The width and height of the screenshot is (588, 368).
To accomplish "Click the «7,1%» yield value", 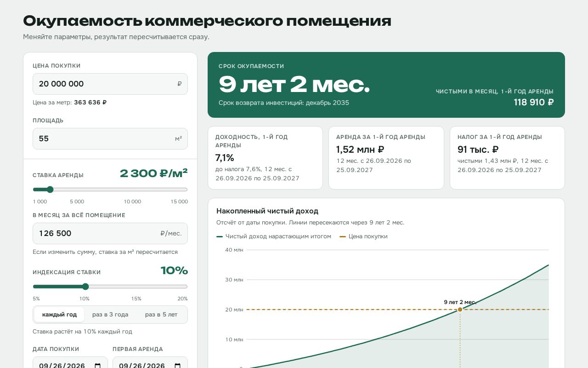I will [225, 158].
